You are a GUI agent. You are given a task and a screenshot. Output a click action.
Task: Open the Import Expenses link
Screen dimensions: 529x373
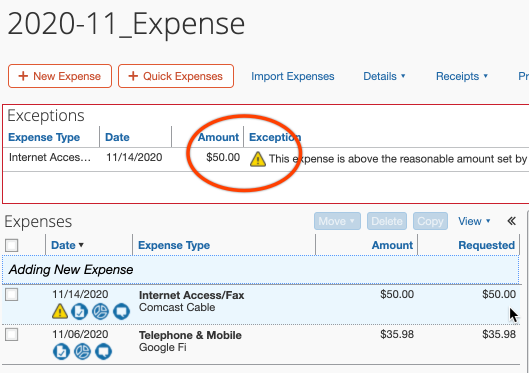click(x=293, y=76)
